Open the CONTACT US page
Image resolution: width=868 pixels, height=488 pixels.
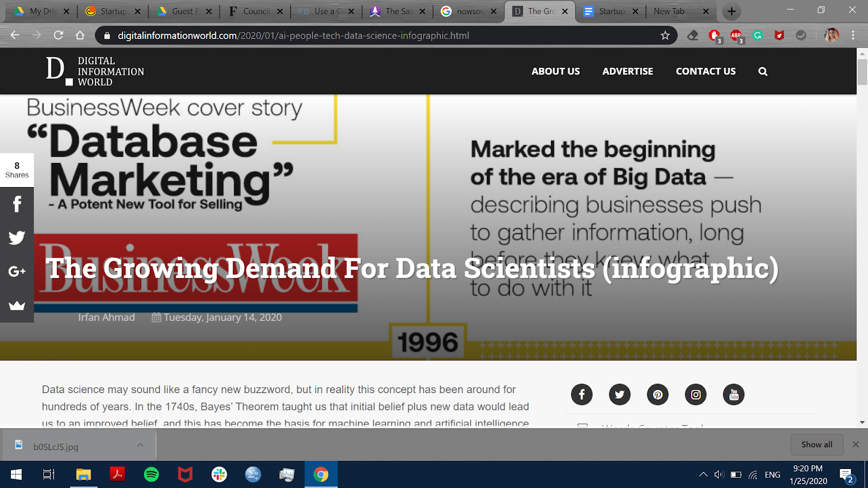tap(706, 72)
